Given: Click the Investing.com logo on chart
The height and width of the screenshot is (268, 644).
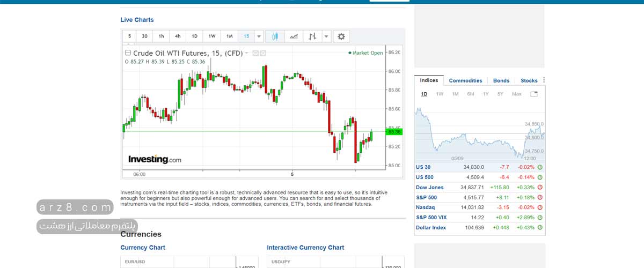Looking at the screenshot, I should click(155, 159).
